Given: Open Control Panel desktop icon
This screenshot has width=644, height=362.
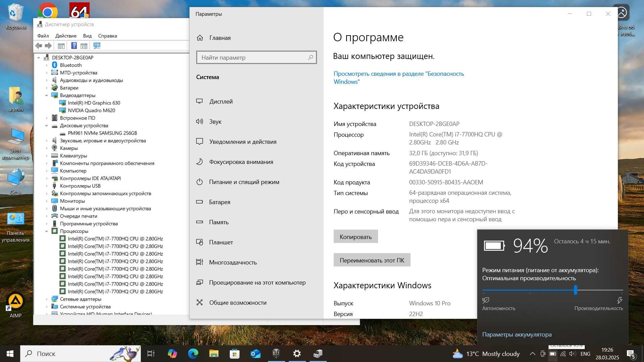Looking at the screenshot, I should click(x=15, y=227).
